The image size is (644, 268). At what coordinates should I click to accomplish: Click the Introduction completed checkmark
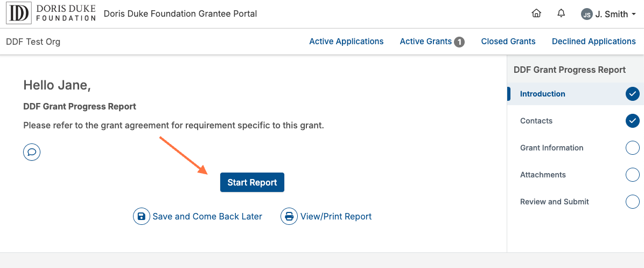point(633,94)
